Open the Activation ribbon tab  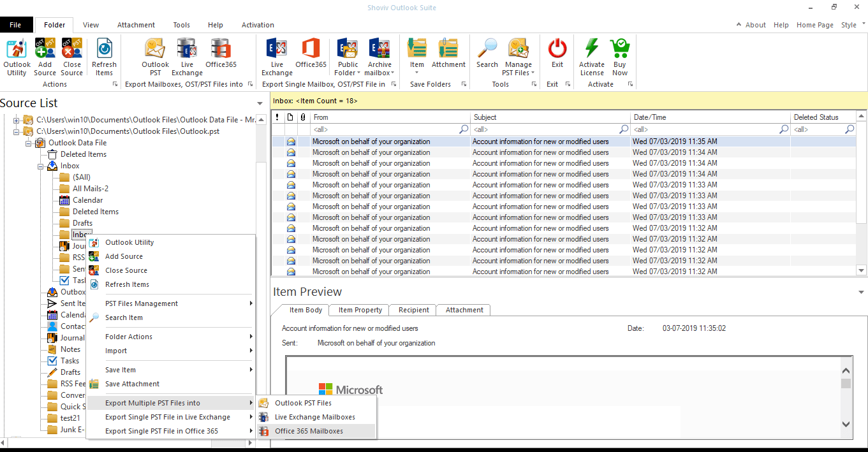(258, 25)
